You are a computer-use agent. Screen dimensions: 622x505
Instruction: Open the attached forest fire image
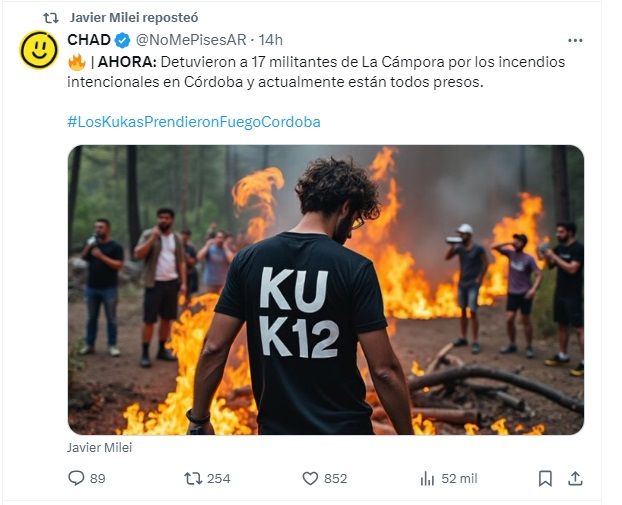click(326, 290)
